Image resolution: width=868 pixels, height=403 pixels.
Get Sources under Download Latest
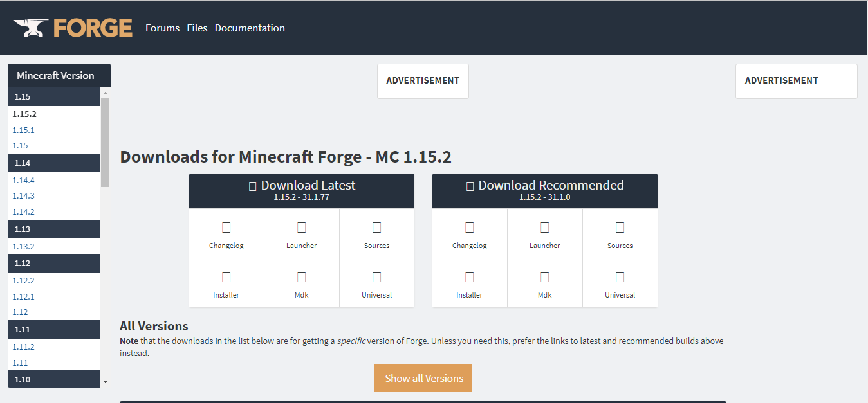376,234
